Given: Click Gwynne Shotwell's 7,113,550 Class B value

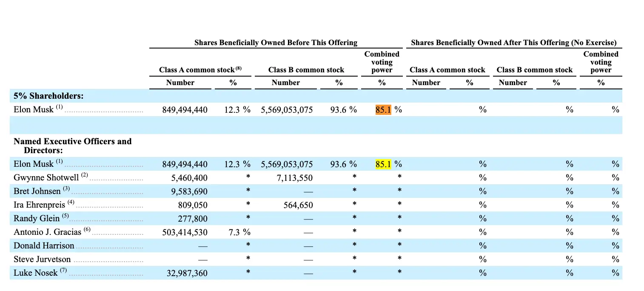Looking at the screenshot, I should 295,178.
